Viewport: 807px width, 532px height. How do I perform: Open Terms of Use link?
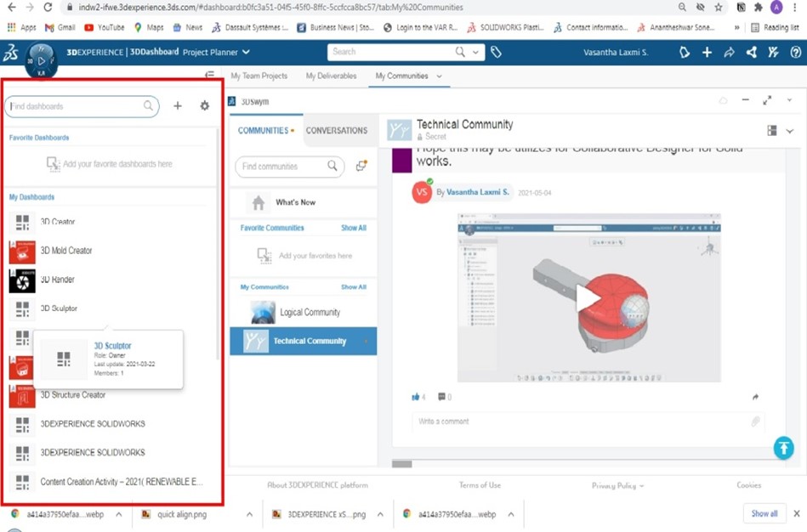(x=480, y=484)
